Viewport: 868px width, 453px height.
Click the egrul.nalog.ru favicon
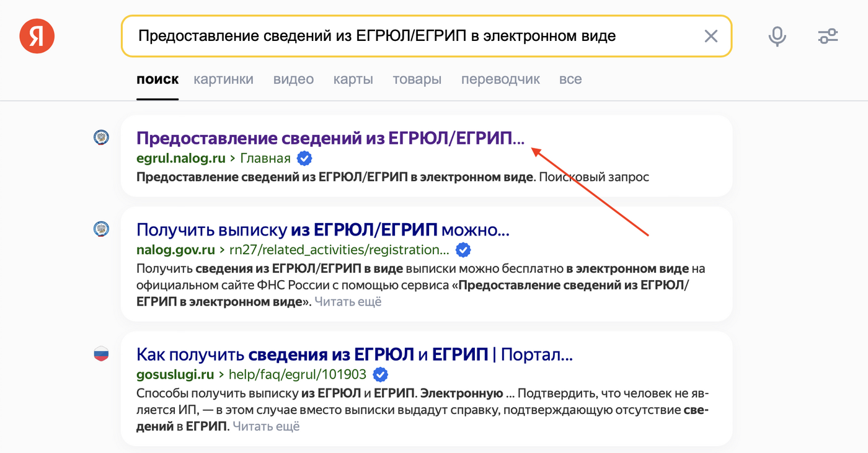(101, 137)
